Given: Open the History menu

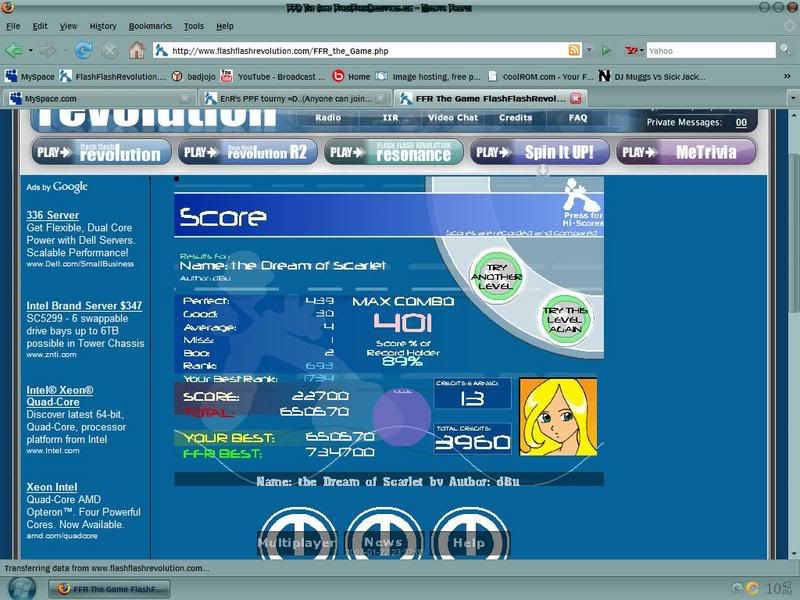Looking at the screenshot, I should pos(103,26).
